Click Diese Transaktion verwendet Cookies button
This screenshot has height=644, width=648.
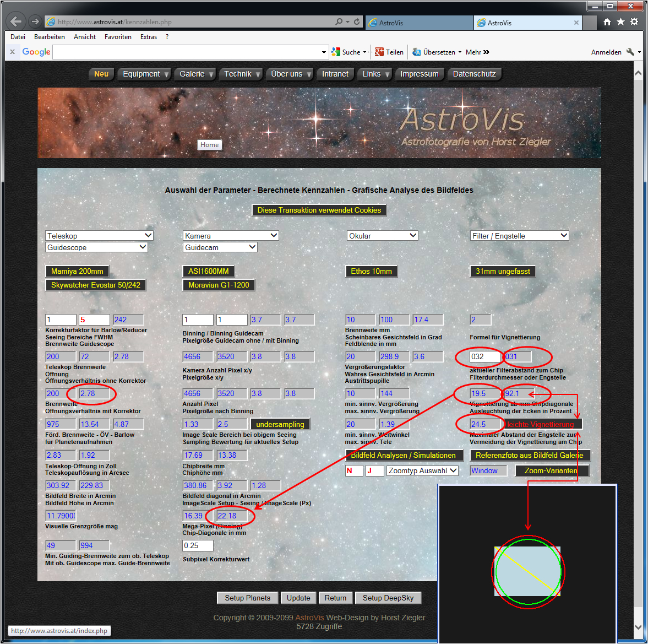pos(319,210)
